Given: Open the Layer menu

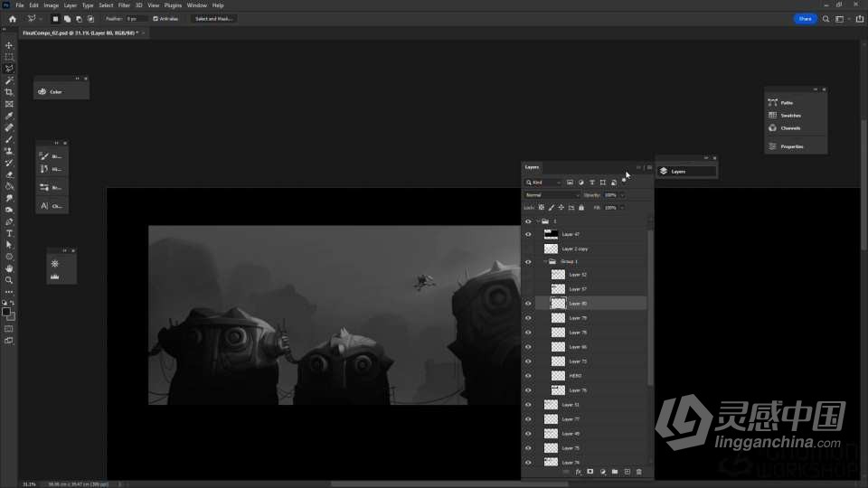Looking at the screenshot, I should [x=71, y=5].
